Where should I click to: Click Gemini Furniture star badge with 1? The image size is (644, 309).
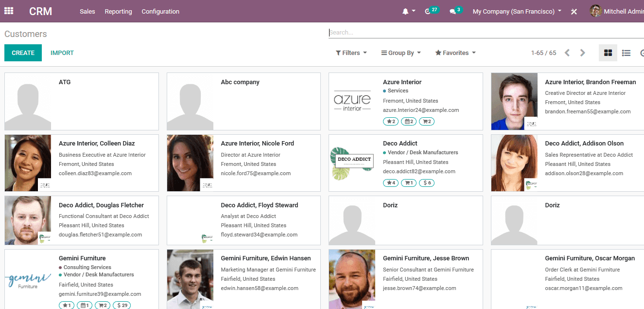point(67,305)
